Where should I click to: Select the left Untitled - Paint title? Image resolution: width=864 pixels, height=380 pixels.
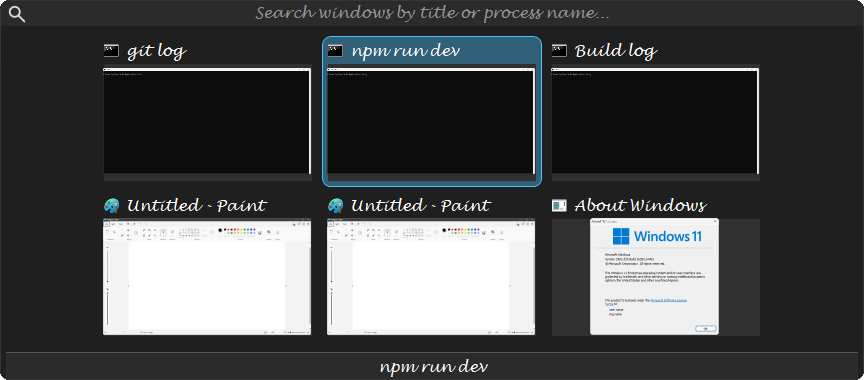(197, 206)
